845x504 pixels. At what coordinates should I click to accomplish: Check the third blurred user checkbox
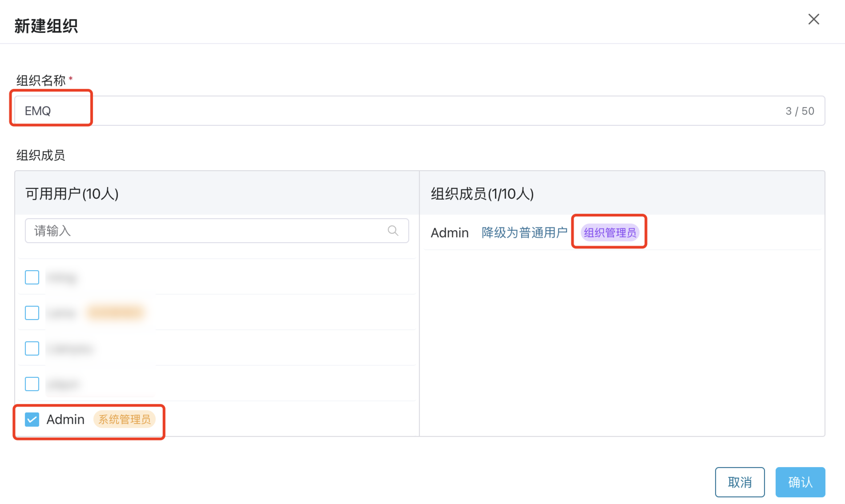pos(32,348)
